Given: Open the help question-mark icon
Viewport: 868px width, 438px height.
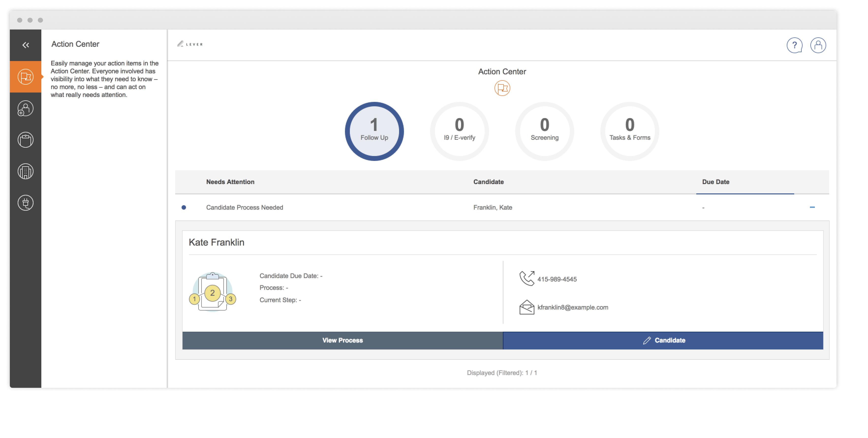Looking at the screenshot, I should [x=794, y=45].
